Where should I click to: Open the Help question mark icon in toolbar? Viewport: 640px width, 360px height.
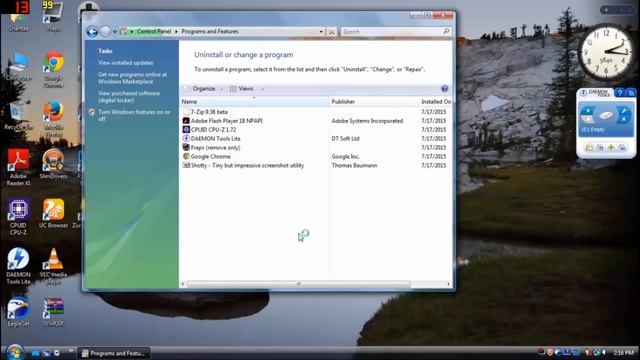444,89
